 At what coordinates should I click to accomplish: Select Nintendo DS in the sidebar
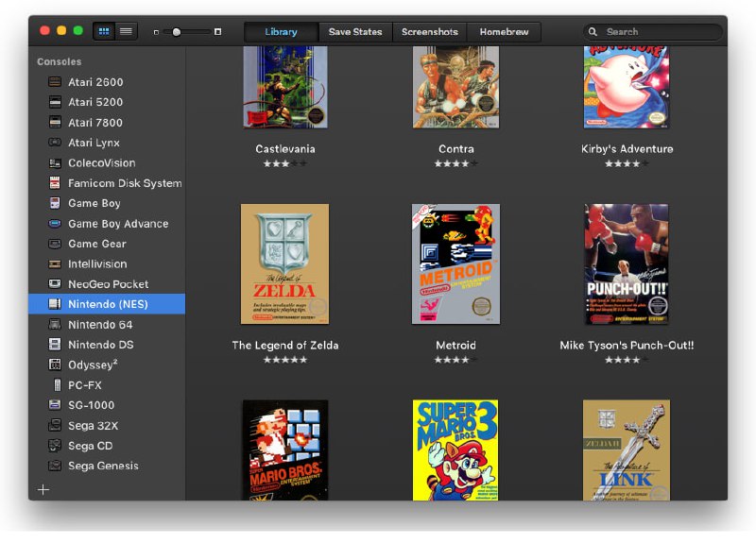click(x=100, y=345)
